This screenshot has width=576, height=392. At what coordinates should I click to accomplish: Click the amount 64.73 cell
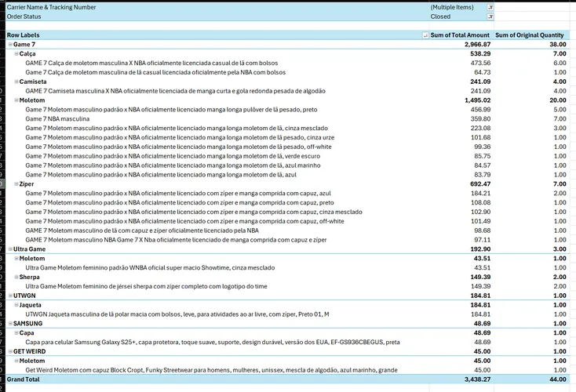click(482, 72)
